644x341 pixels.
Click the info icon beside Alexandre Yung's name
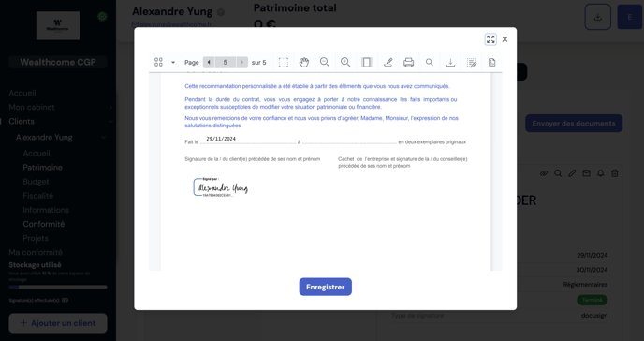coord(221,12)
